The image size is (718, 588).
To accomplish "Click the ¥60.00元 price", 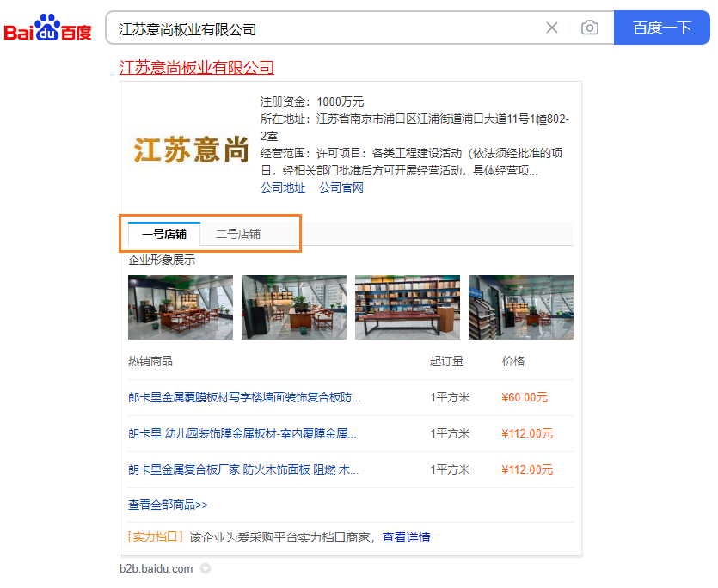I will 525,397.
